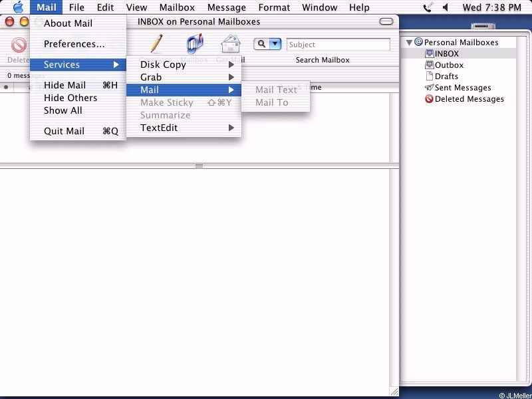Open the Mailbox menu
Image resolution: width=532 pixels, height=399 pixels.
coord(177,7)
